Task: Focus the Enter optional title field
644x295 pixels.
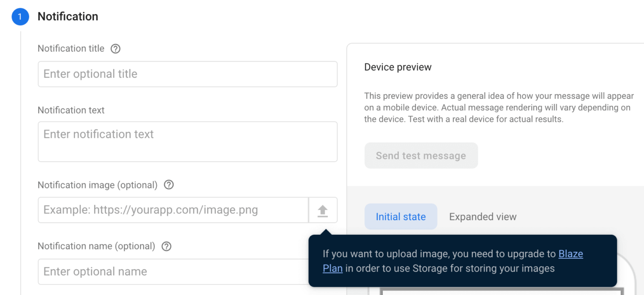Action: click(x=187, y=74)
